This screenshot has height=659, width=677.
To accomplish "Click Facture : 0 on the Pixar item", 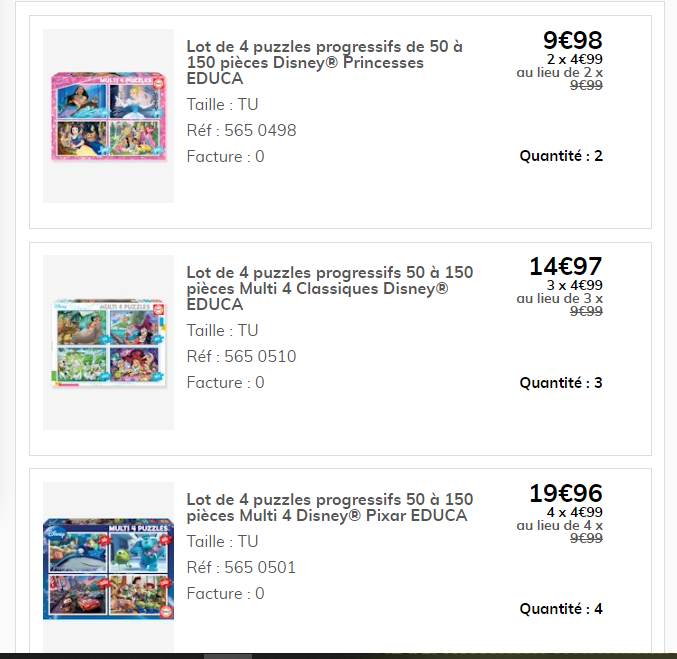I will coord(225,593).
